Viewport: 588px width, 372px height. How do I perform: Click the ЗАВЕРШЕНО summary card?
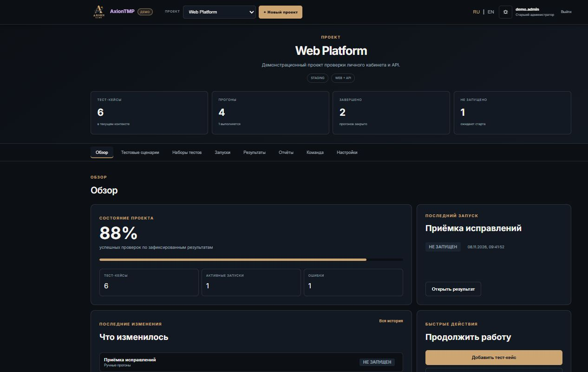pos(391,113)
